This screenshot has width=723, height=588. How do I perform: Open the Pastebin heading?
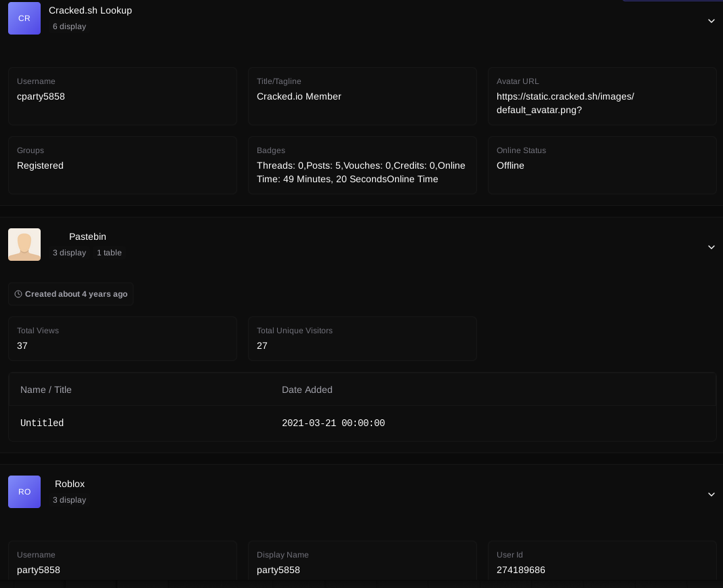pyautogui.click(x=87, y=236)
